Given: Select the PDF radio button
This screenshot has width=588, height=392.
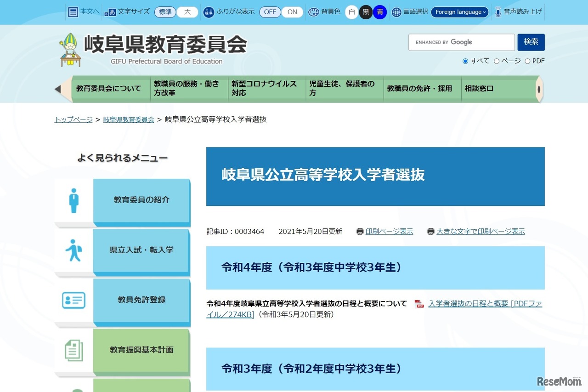Looking at the screenshot, I should (x=527, y=61).
